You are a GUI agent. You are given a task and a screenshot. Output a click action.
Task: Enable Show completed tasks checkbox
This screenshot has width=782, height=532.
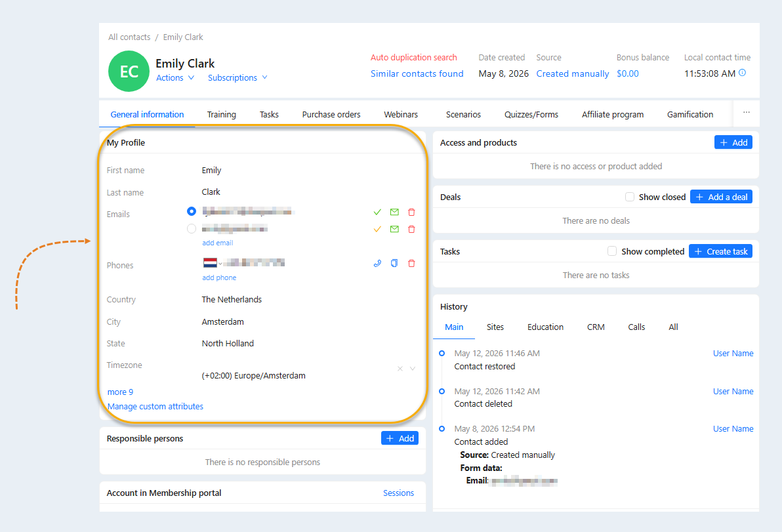coord(612,251)
